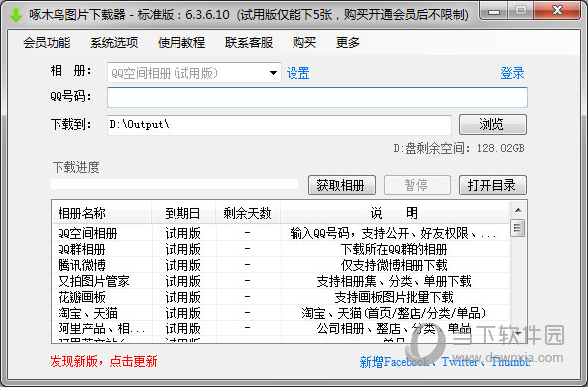Select the 淘宝、天猫 row
The width and height of the screenshot is (588, 387).
click(281, 313)
